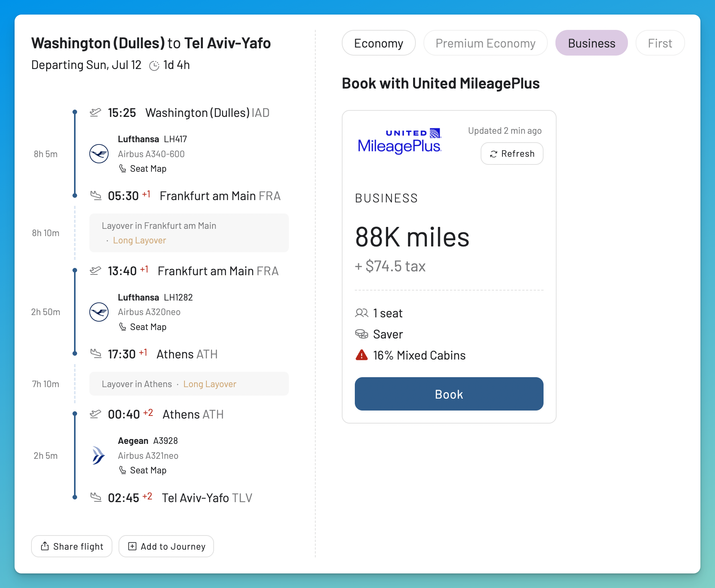Image resolution: width=715 pixels, height=588 pixels.
Task: Share this flight itinerary
Action: (72, 546)
